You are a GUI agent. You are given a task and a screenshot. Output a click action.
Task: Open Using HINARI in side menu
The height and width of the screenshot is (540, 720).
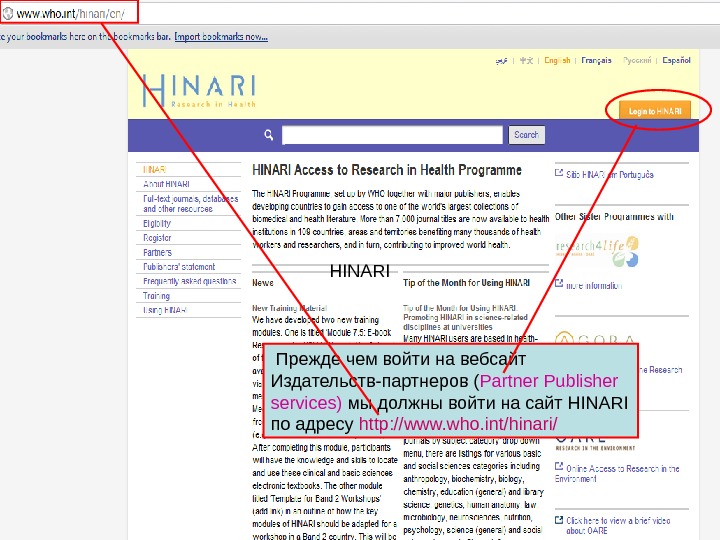[x=165, y=310]
